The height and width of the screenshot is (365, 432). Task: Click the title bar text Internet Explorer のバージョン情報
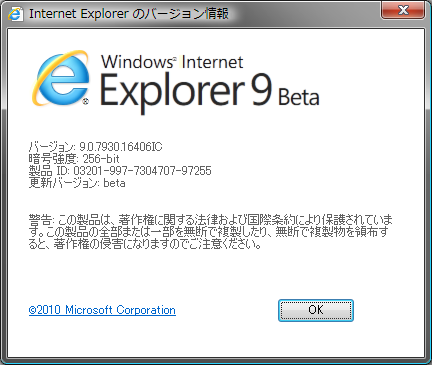tap(129, 14)
